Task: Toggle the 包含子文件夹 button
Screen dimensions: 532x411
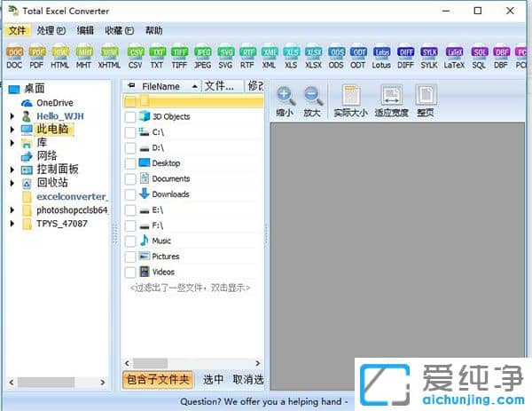Action: 158,379
